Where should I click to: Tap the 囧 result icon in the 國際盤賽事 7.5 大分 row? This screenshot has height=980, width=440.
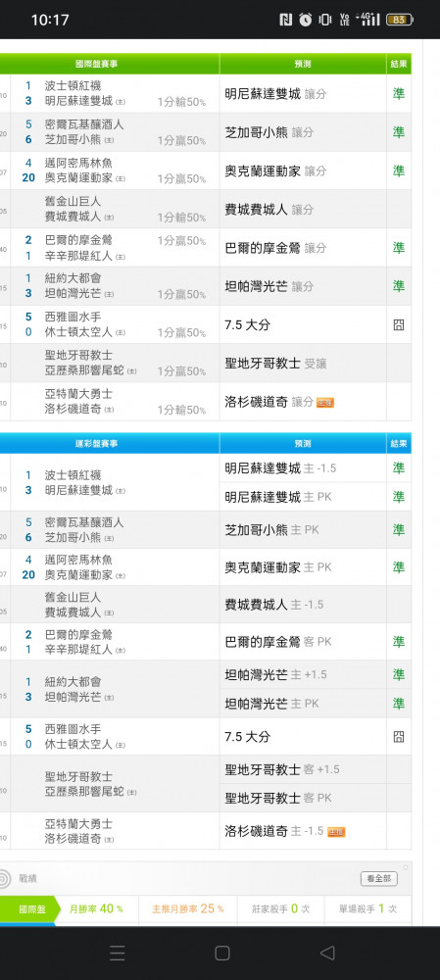tap(398, 325)
